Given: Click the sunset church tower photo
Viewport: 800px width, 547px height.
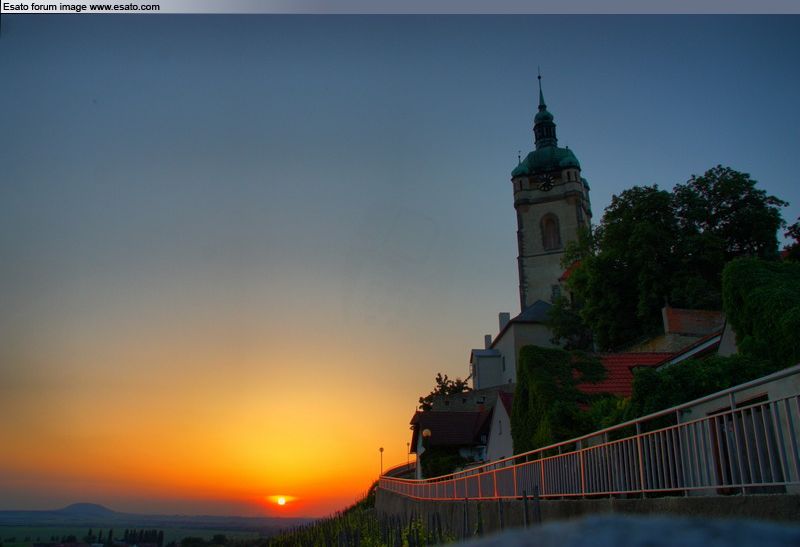Looking at the screenshot, I should pos(400,280).
